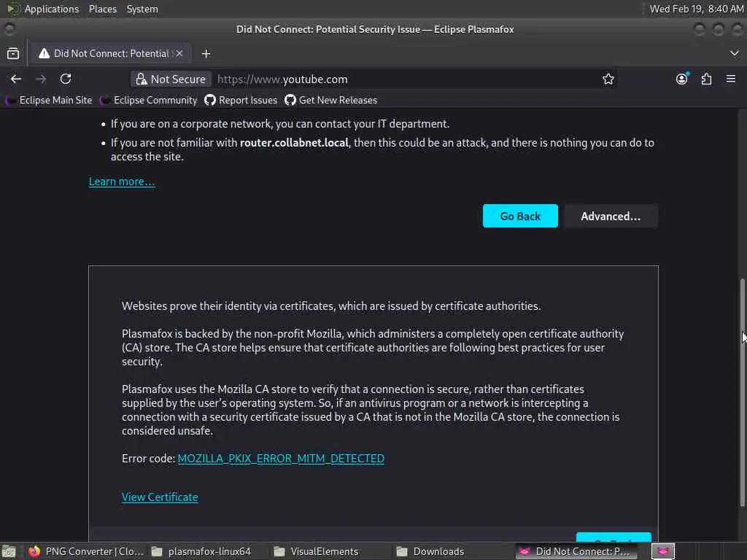Click the Error code label text
This screenshot has width=747, height=560.
(x=149, y=459)
